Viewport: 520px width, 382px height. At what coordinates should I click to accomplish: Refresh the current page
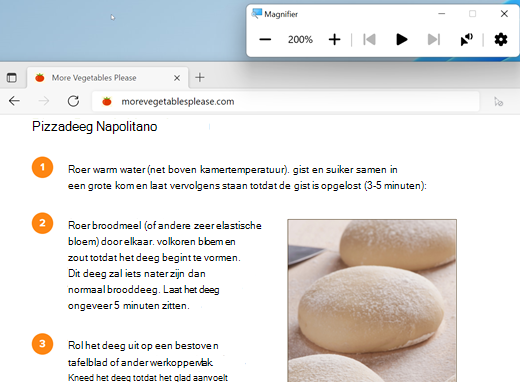point(73,101)
